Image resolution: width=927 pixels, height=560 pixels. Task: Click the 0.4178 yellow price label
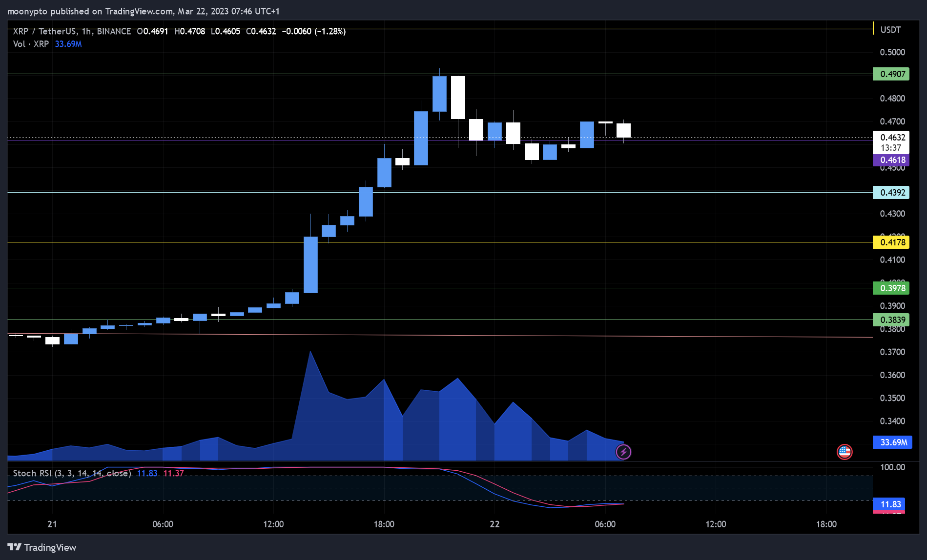[x=891, y=242]
